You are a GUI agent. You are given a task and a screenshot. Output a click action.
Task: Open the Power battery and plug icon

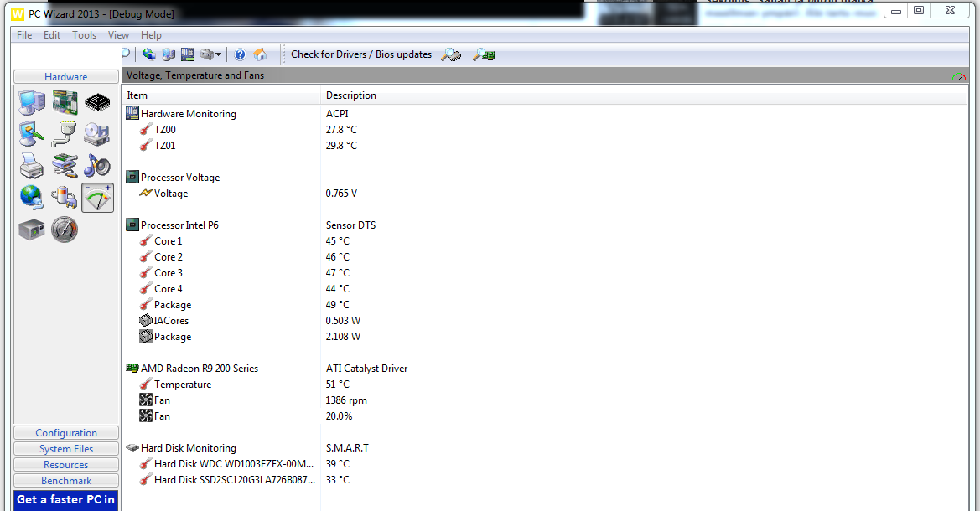coord(65,198)
